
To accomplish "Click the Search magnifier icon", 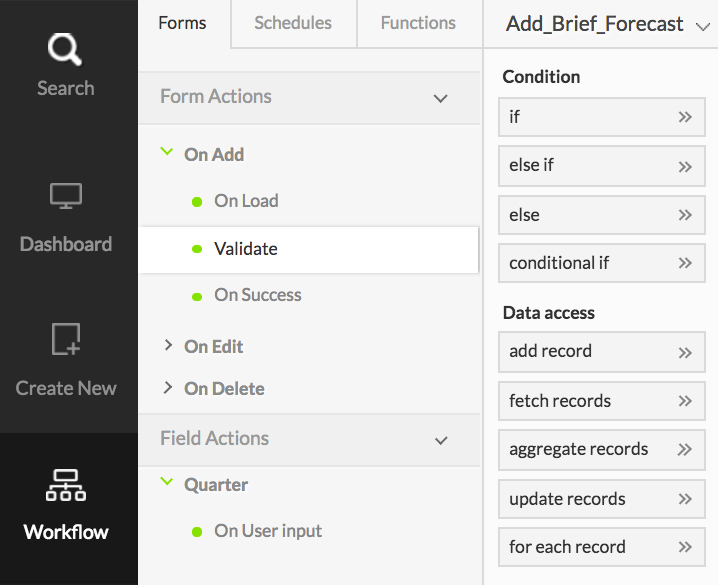I will click(x=66, y=49).
